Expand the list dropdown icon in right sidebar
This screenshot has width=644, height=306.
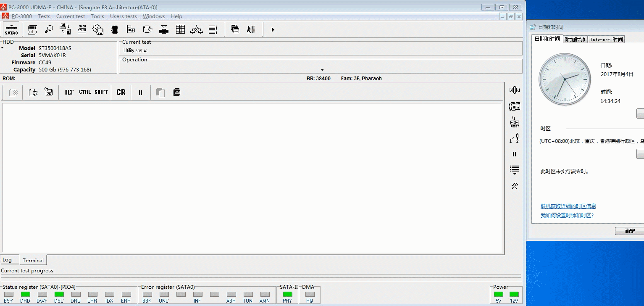click(x=515, y=170)
